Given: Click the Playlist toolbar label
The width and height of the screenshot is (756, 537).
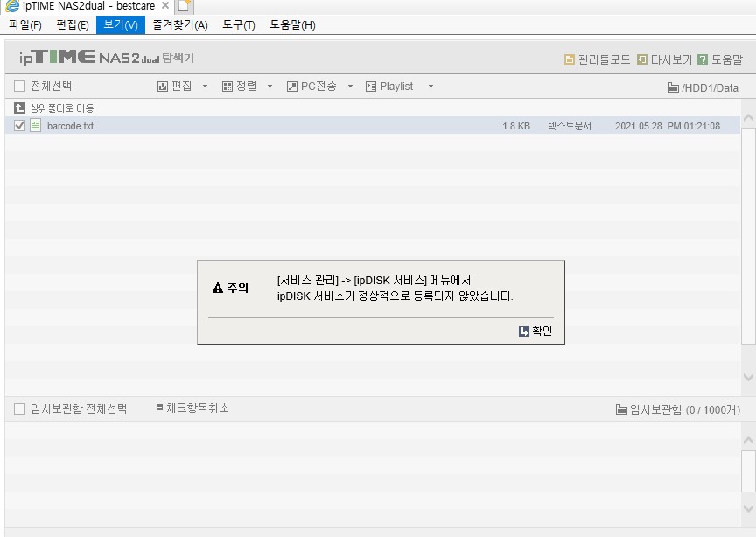Looking at the screenshot, I should tap(396, 87).
